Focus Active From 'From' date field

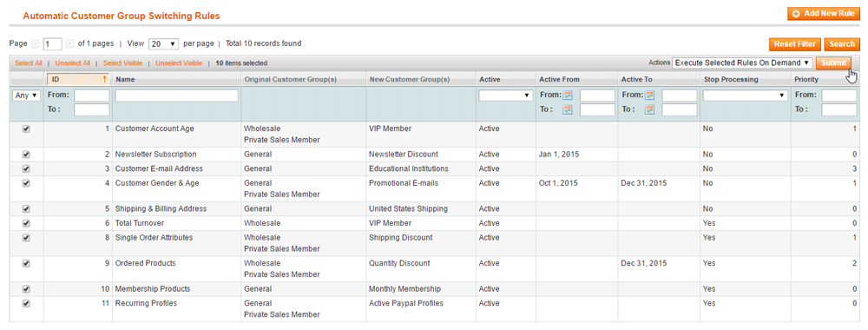tap(597, 96)
